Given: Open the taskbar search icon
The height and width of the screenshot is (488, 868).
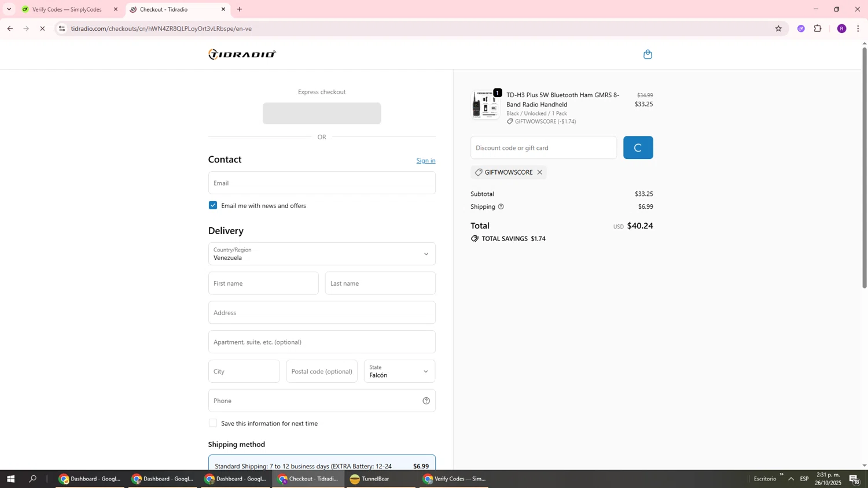Looking at the screenshot, I should tap(33, 479).
